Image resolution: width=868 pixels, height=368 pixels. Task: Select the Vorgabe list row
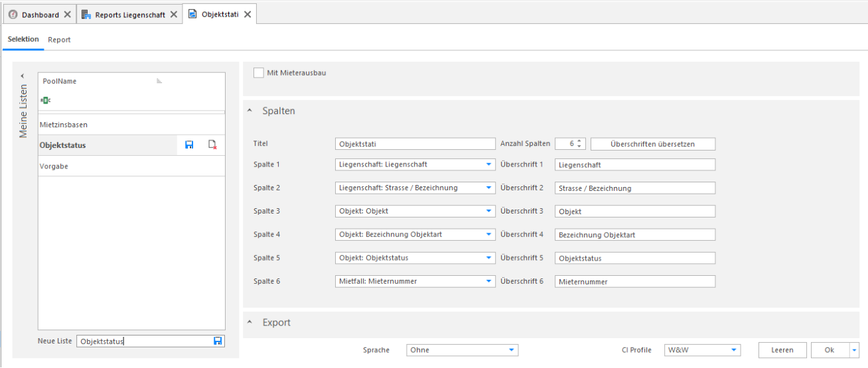[x=131, y=166]
